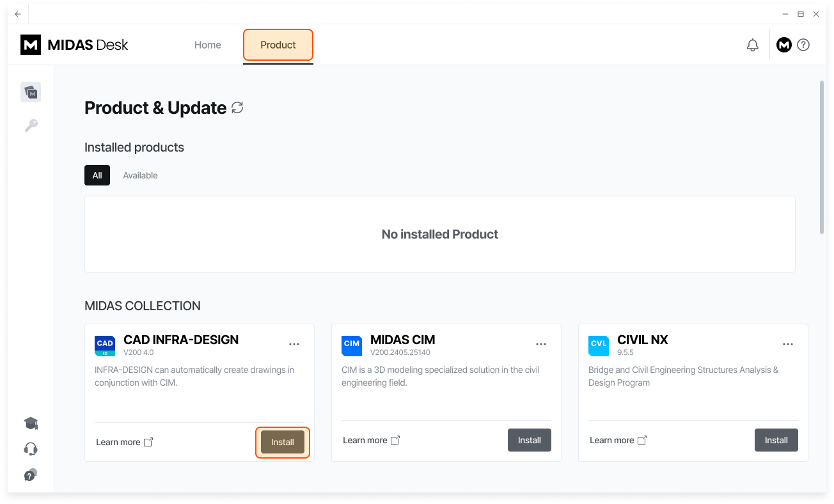The image size is (834, 504).
Task: Open the FAQ chat bubble icon
Action: tap(31, 475)
